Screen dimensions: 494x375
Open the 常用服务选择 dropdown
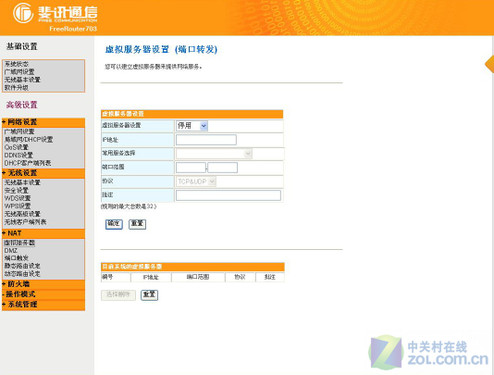coord(214,154)
